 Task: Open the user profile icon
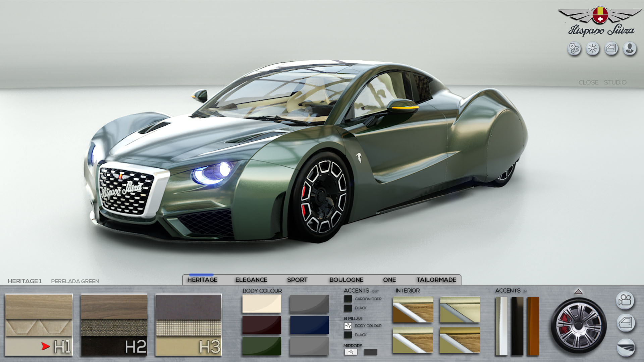click(630, 49)
